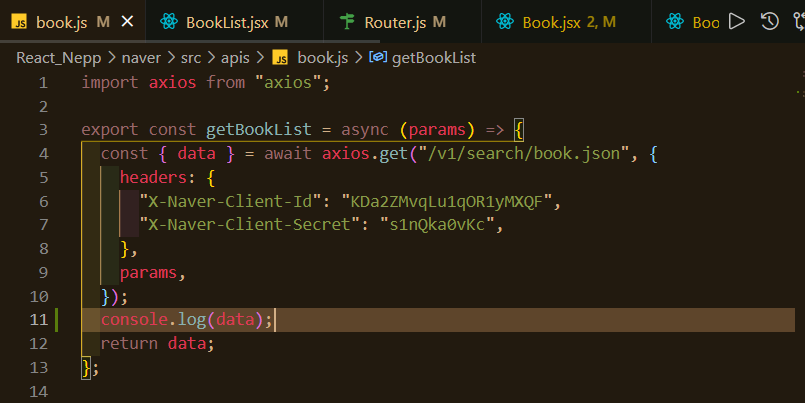This screenshot has height=403, width=805.
Task: Click the closing brace on line 13
Action: 86,368
